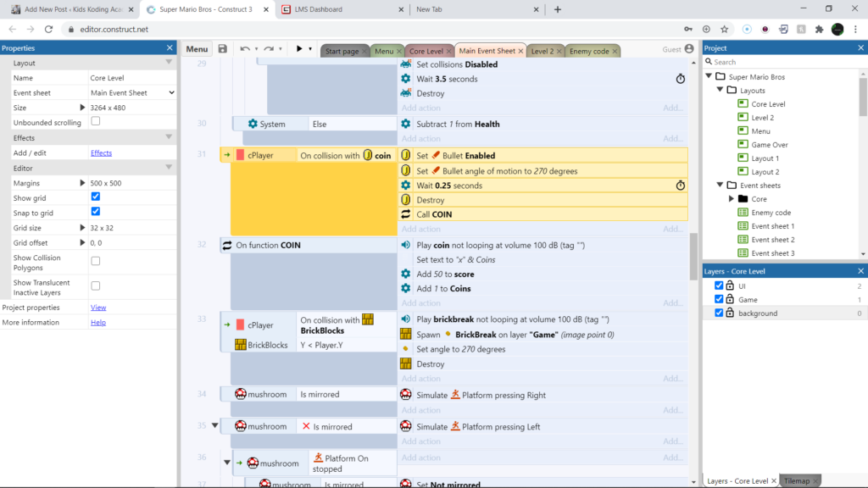Expand the Size property arrow

(x=82, y=108)
